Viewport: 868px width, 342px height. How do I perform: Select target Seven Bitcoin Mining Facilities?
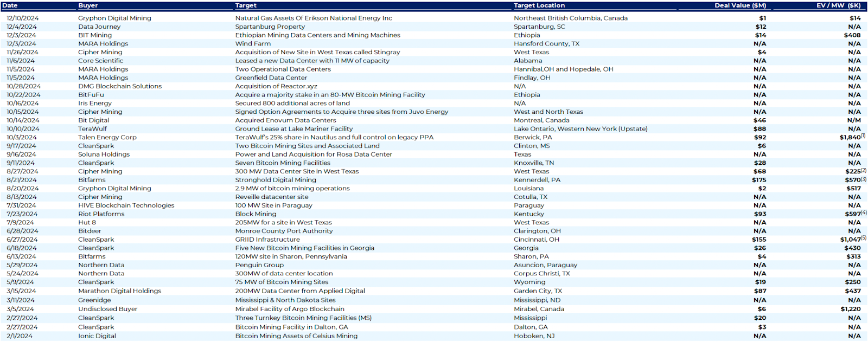283,163
